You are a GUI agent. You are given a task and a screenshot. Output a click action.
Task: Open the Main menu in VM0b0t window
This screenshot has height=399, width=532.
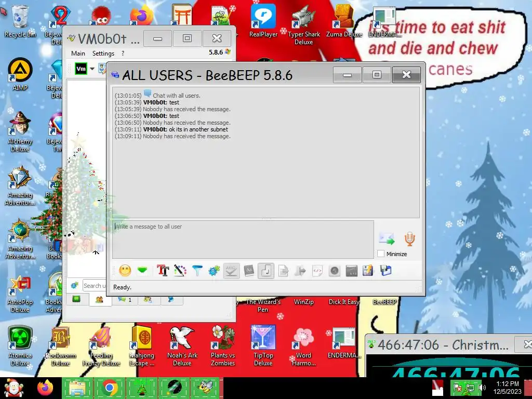pos(78,54)
